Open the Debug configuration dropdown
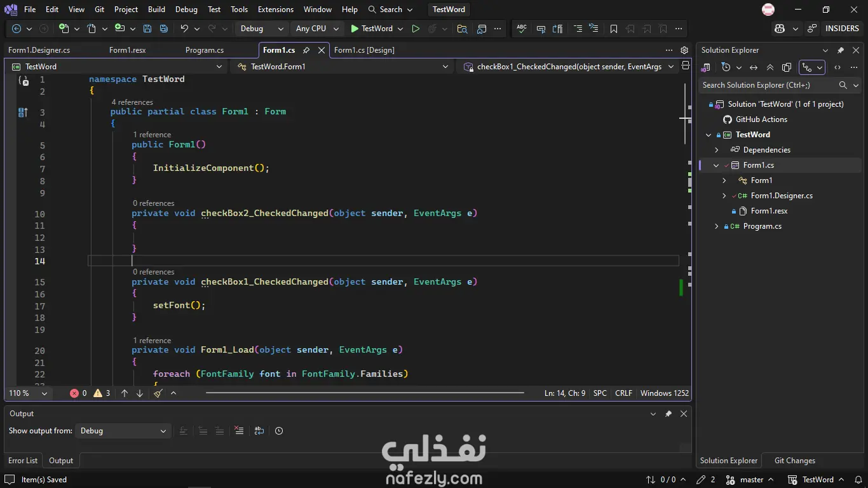 pyautogui.click(x=262, y=29)
